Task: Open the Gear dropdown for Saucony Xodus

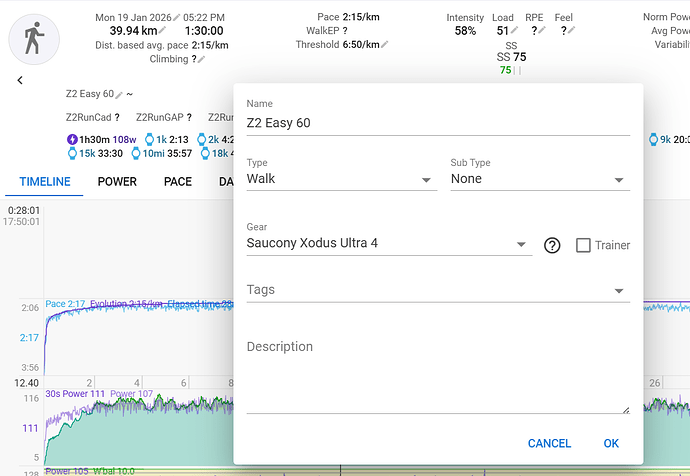Action: tap(388, 244)
